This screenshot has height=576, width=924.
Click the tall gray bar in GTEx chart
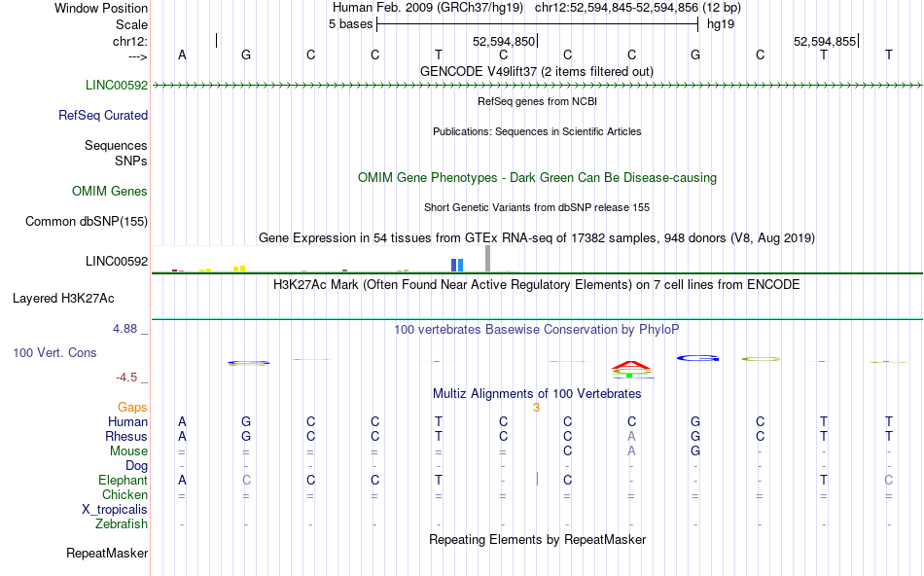[488, 259]
